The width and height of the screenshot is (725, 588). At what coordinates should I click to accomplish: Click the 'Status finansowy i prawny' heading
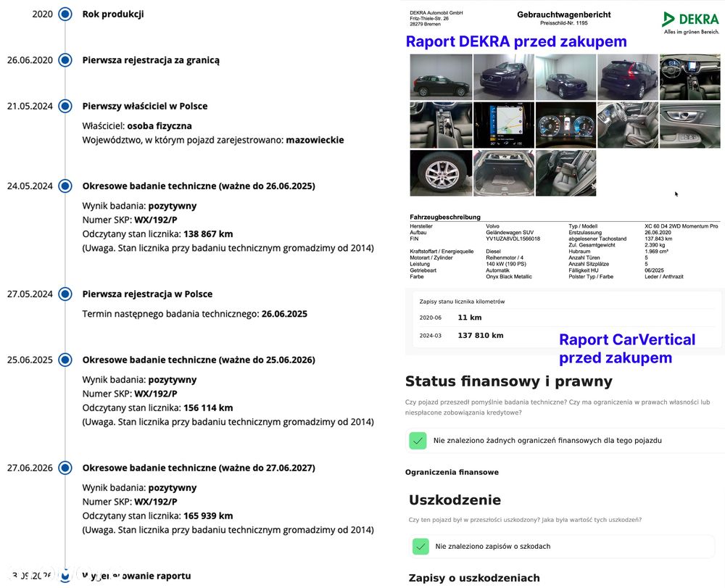point(509,381)
